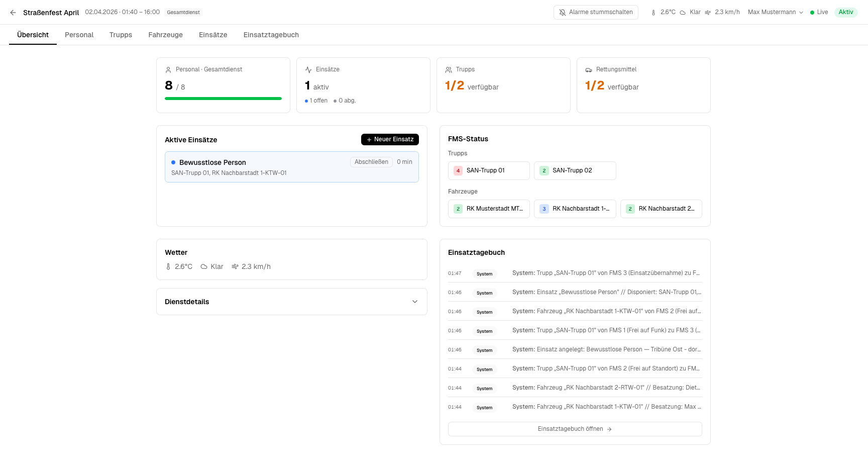Click the green Personal progress bar
The width and height of the screenshot is (868, 465).
pyautogui.click(x=223, y=99)
